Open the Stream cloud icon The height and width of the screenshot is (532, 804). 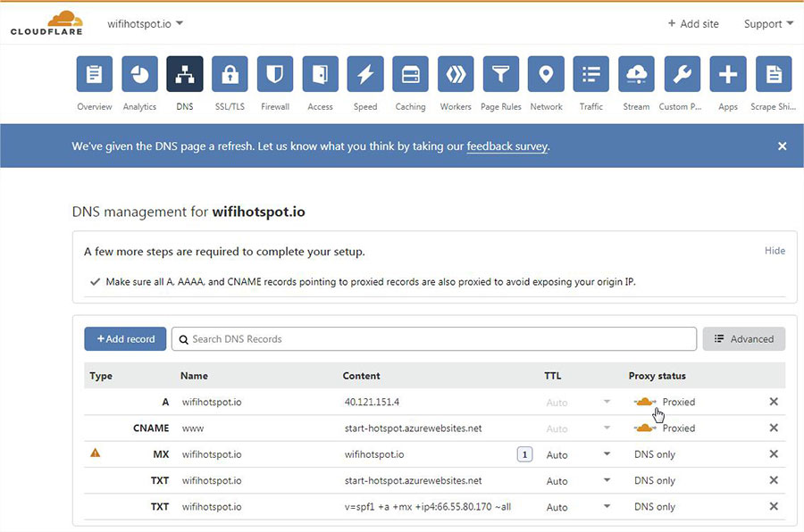636,75
